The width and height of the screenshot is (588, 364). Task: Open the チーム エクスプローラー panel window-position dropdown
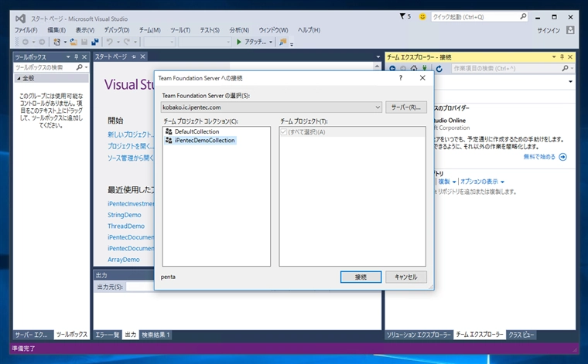coord(554,57)
